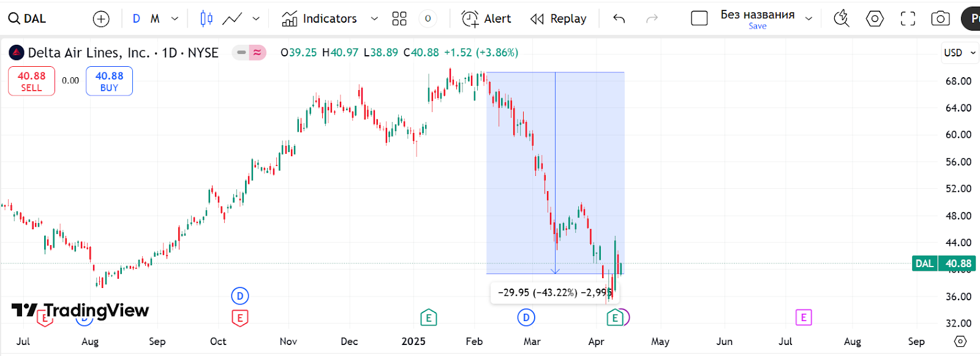Open the Indicators menu

click(x=319, y=19)
